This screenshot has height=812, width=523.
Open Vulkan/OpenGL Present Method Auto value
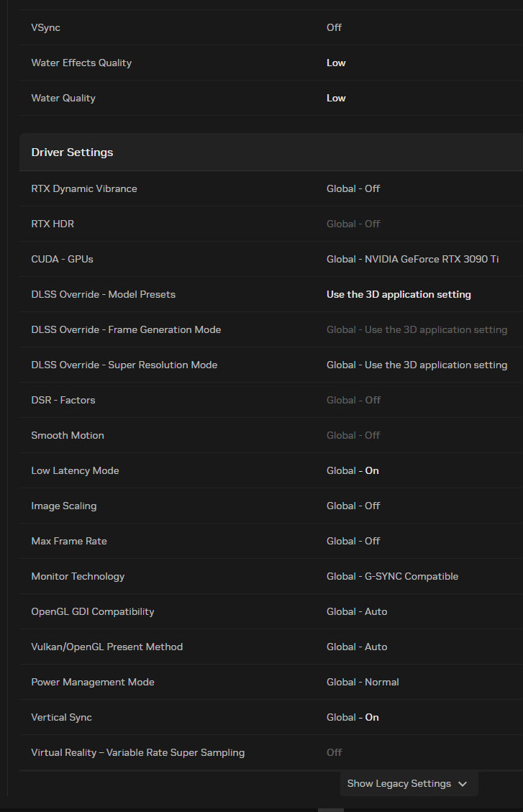(357, 647)
